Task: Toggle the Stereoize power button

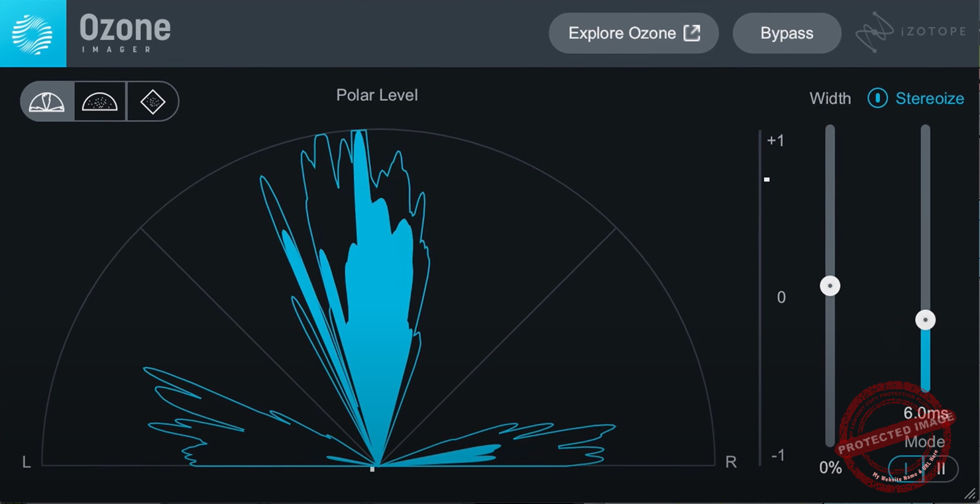Action: pyautogui.click(x=877, y=98)
